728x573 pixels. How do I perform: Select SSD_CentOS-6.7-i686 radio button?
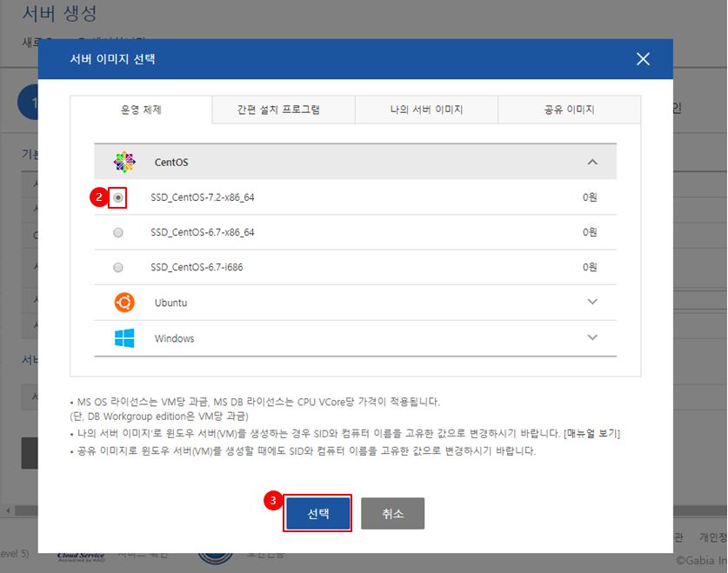(x=118, y=267)
